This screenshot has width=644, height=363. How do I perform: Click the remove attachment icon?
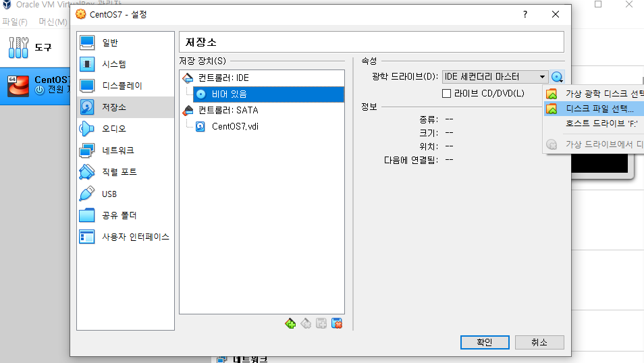337,324
